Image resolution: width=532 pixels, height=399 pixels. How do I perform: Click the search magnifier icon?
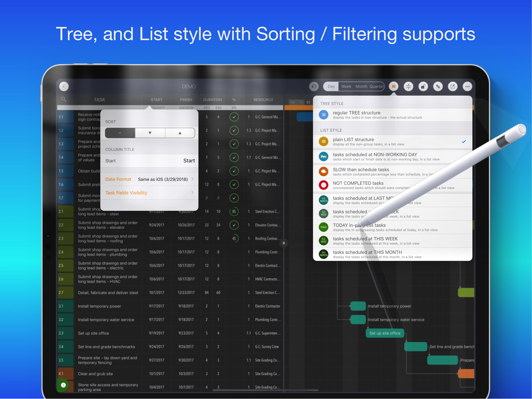pyautogui.click(x=63, y=99)
